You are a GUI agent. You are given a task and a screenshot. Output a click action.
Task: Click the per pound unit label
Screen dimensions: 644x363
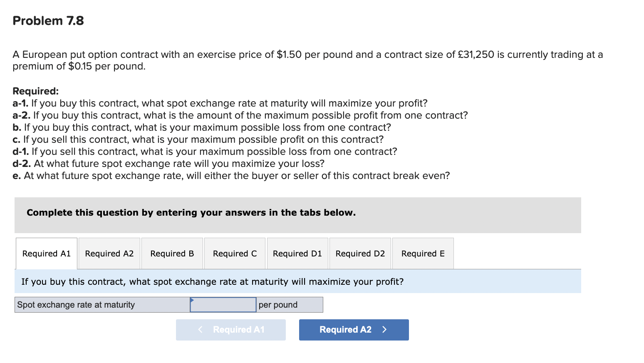277,304
